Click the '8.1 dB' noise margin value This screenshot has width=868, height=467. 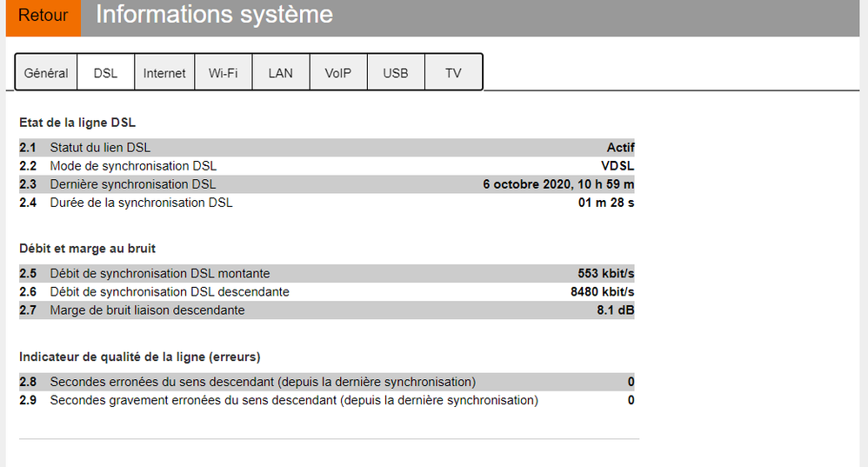pos(616,310)
